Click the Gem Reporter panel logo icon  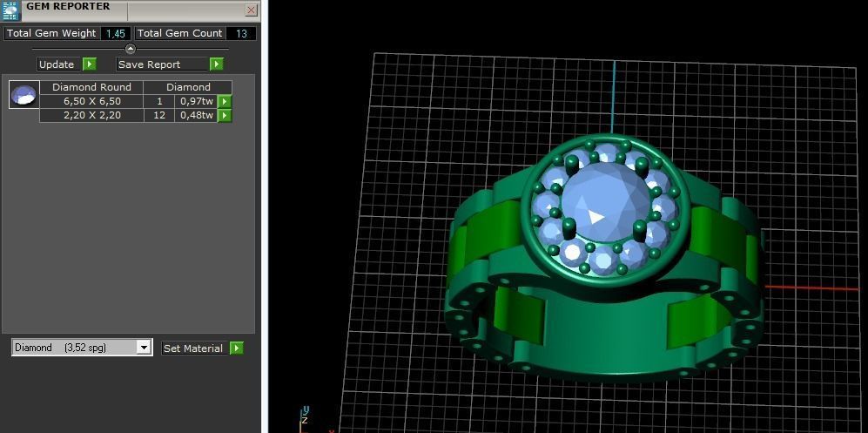[10, 10]
